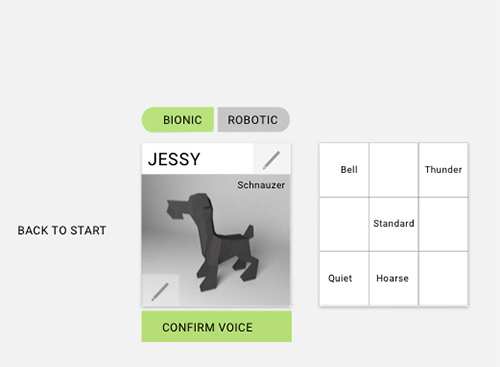500x367 pixels.
Task: Click the Schnauzer dog model thumbnail
Action: pos(216,240)
